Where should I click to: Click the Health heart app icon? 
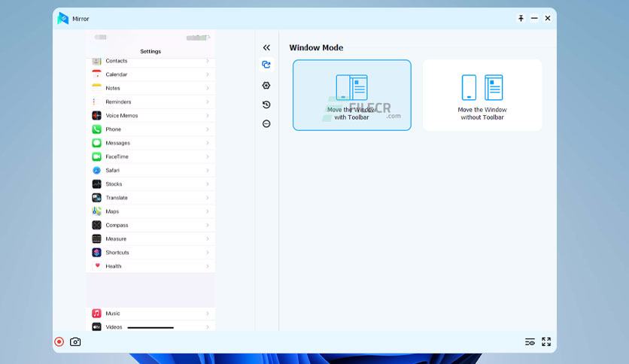(96, 266)
